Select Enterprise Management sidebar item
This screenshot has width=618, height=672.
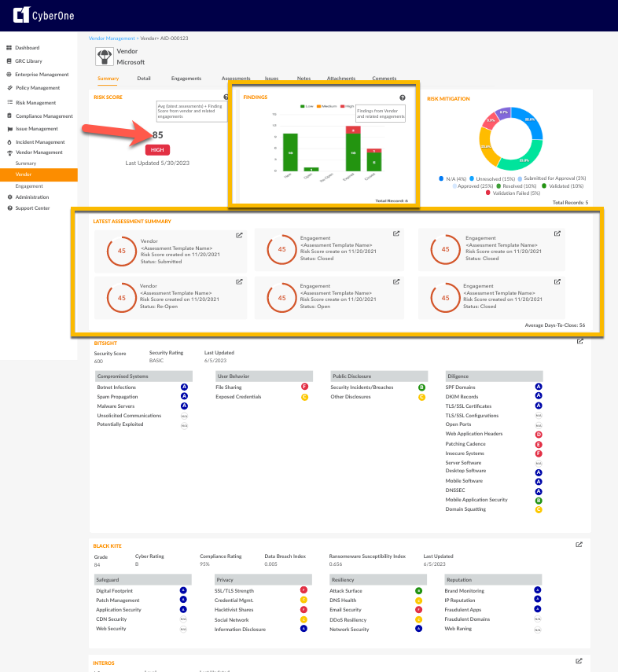tap(42, 74)
